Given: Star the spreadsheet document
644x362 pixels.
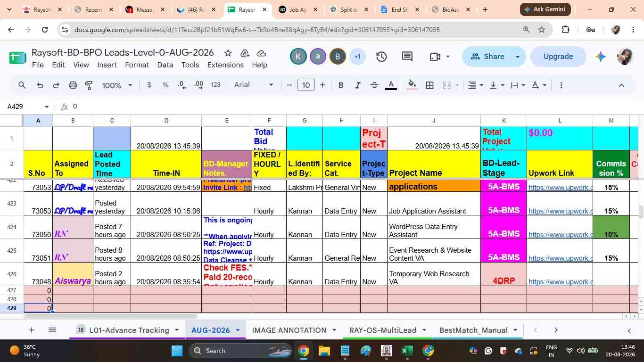Looking at the screenshot, I should click(228, 53).
